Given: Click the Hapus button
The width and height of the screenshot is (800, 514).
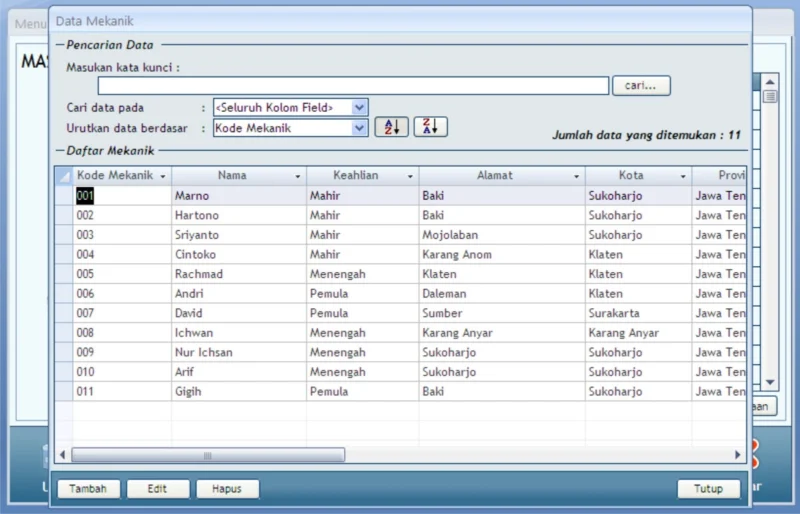Looking at the screenshot, I should tap(227, 488).
